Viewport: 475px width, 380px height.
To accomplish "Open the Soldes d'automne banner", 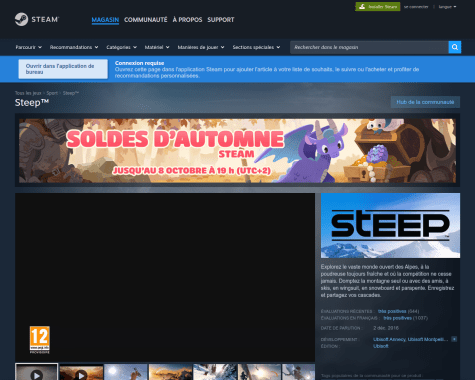I will coord(237,151).
